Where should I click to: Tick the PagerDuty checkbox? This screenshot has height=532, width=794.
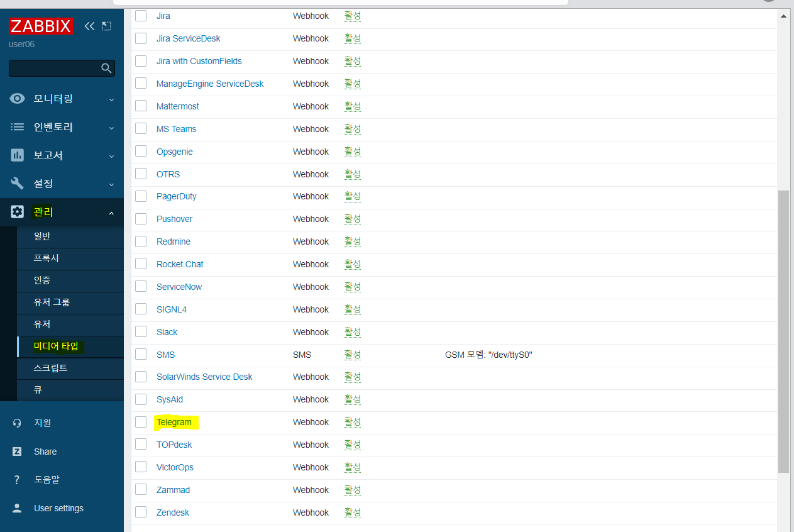point(141,196)
